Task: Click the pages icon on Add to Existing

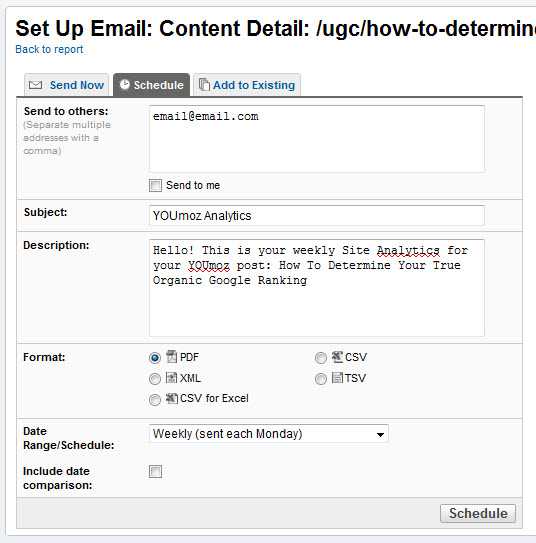Action: coord(204,84)
